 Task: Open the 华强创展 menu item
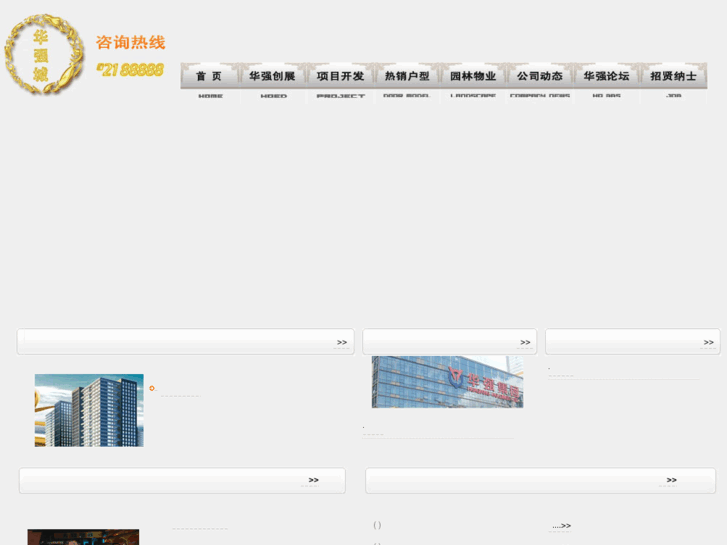(x=273, y=82)
